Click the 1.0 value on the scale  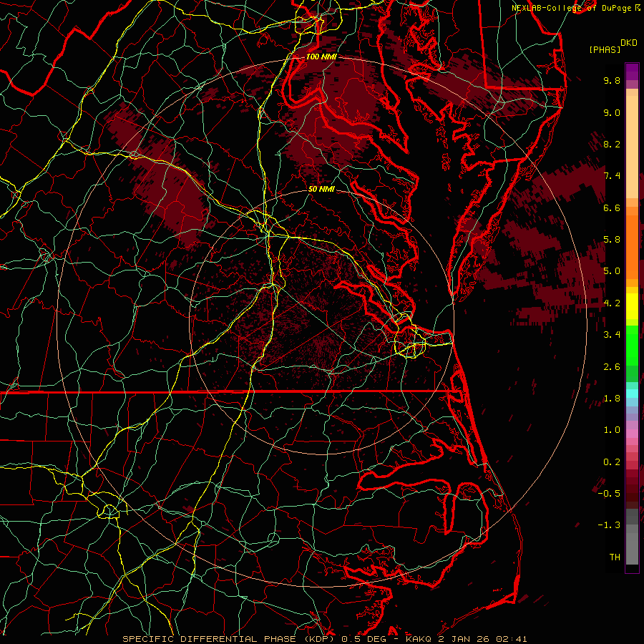point(612,430)
